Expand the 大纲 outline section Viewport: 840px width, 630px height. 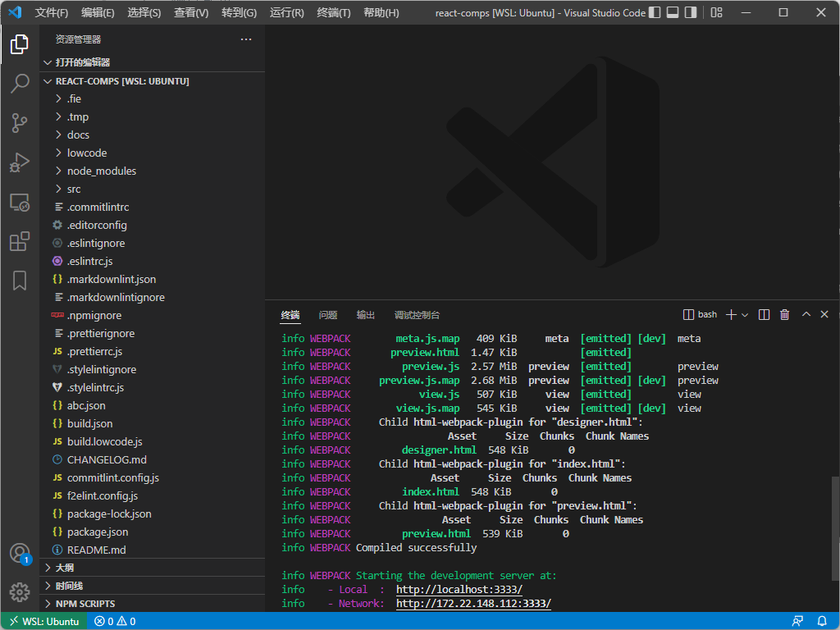point(152,568)
